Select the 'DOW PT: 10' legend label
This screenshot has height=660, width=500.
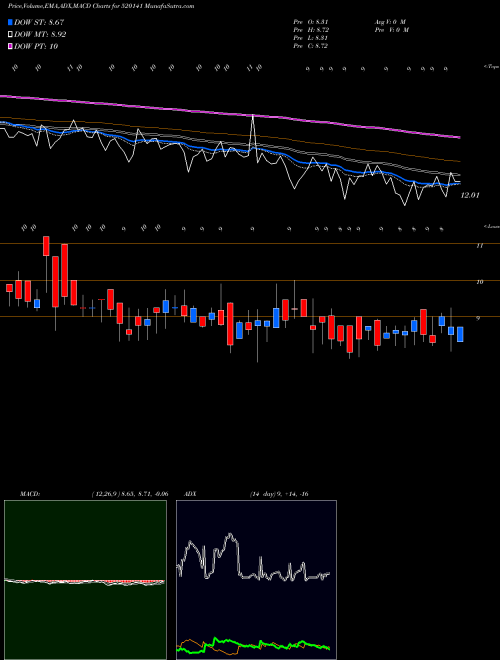(x=36, y=46)
